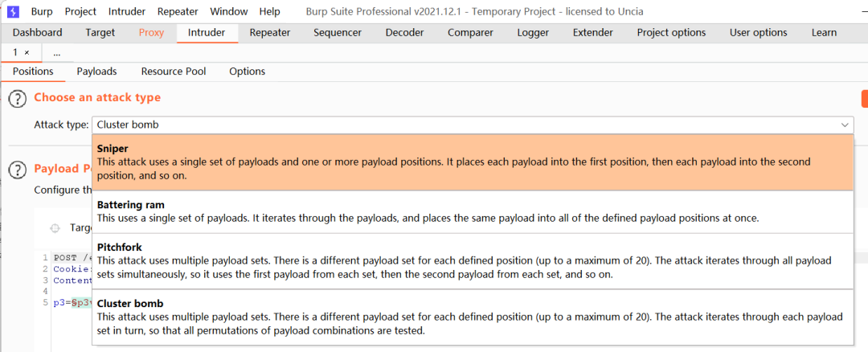
Task: Open the Repeater menu
Action: tap(178, 11)
